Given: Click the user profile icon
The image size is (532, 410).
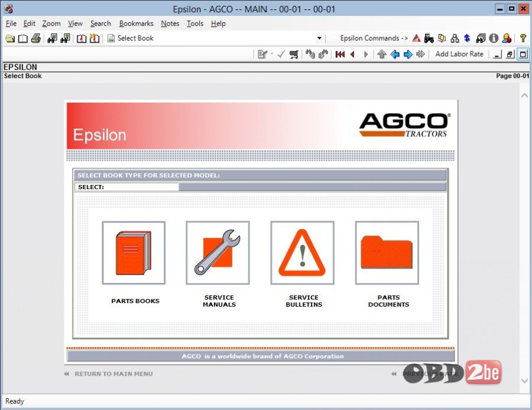Looking at the screenshot, I should point(507,38).
